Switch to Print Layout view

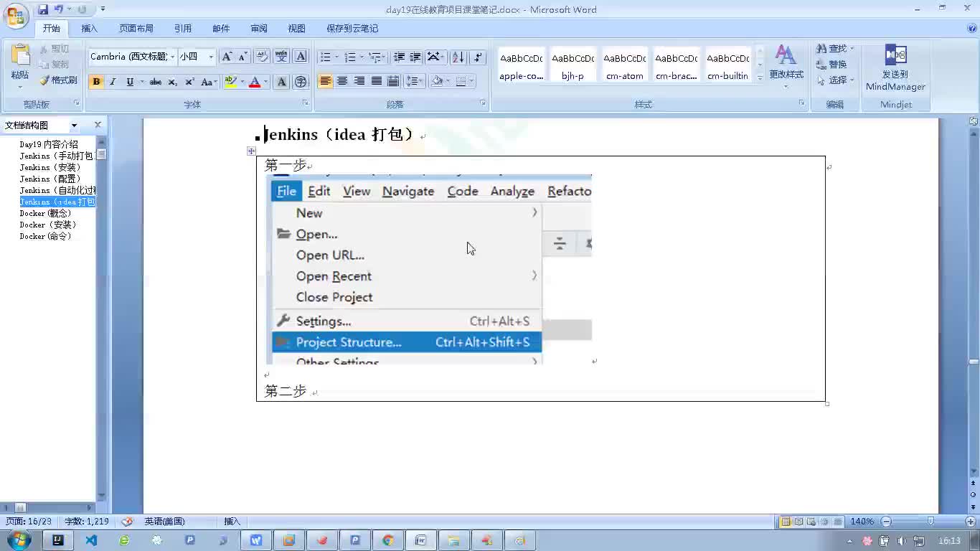(786, 522)
